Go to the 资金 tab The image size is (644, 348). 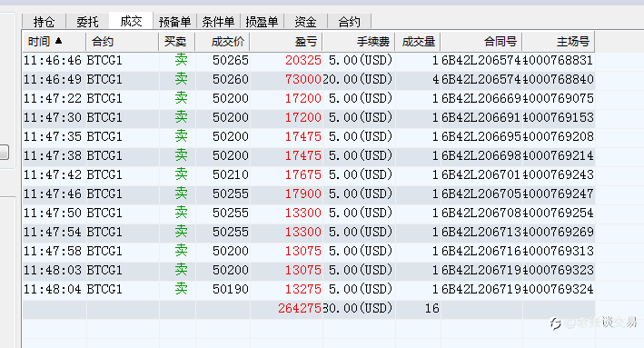[305, 22]
